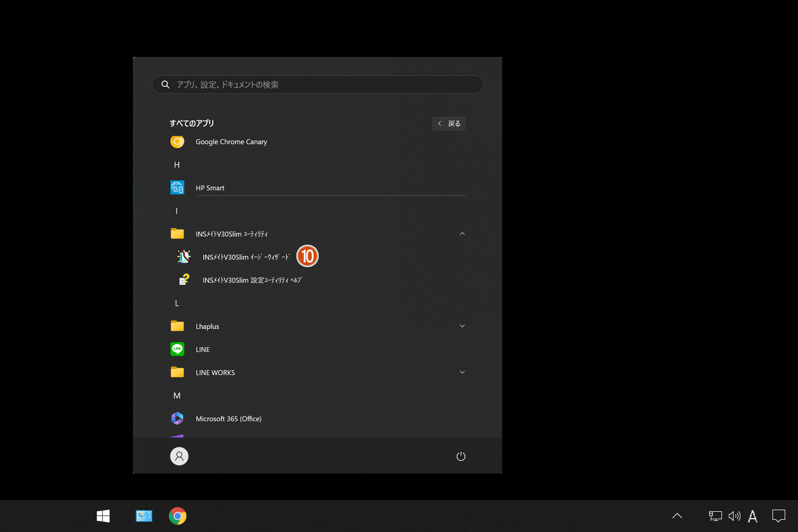Select the LINE app label
The height and width of the screenshot is (532, 798).
point(203,350)
